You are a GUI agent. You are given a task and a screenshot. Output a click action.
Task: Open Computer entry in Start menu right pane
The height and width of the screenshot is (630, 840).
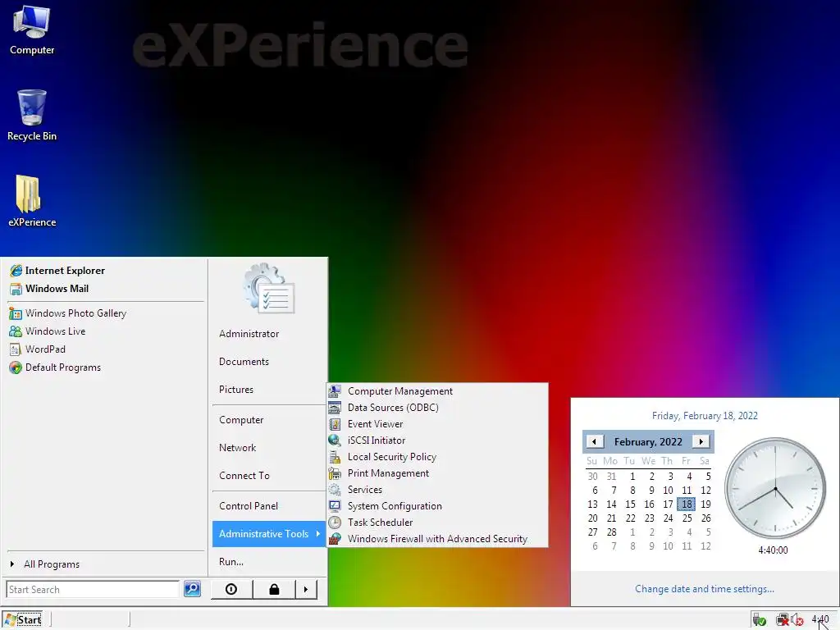(x=241, y=420)
